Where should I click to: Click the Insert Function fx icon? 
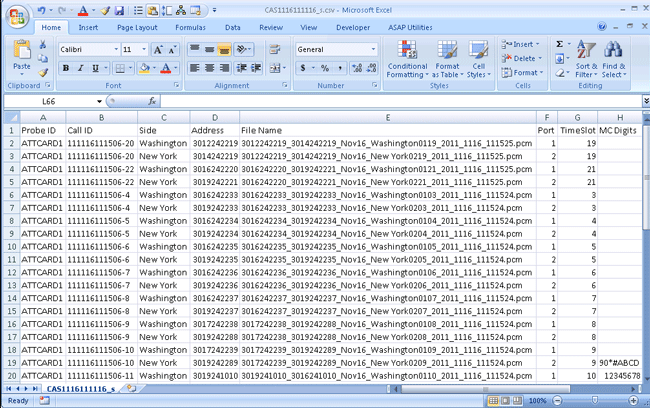point(152,101)
